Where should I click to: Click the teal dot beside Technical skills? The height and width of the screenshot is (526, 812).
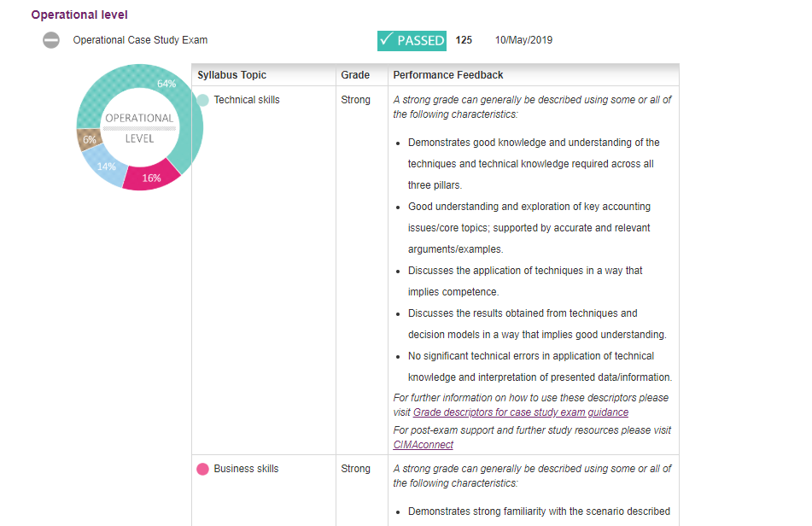(202, 100)
